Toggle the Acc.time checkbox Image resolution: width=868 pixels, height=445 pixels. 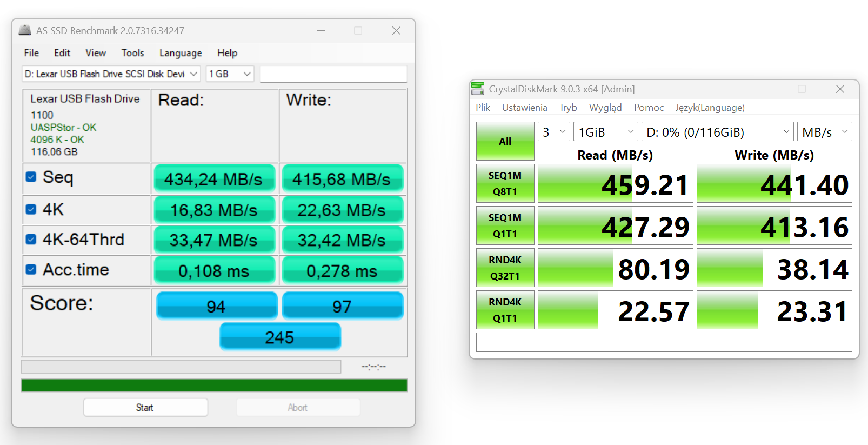pyautogui.click(x=31, y=269)
